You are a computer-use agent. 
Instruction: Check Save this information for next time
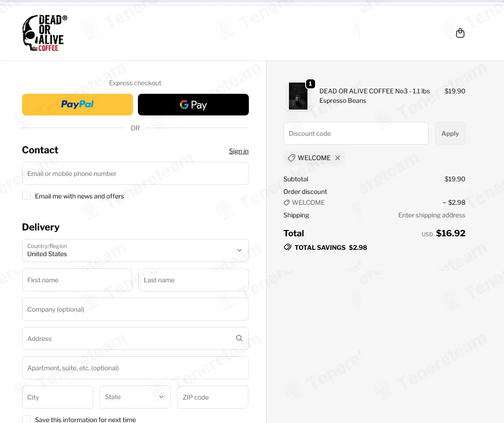pyautogui.click(x=27, y=419)
